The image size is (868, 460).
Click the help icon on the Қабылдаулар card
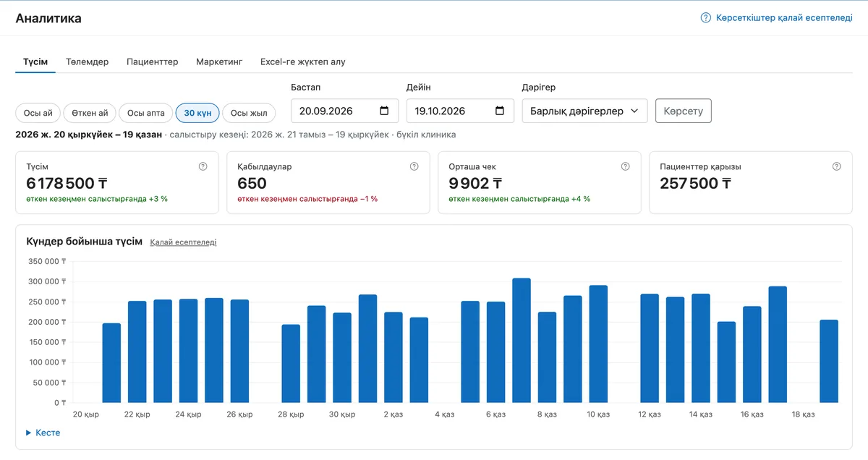(x=414, y=166)
